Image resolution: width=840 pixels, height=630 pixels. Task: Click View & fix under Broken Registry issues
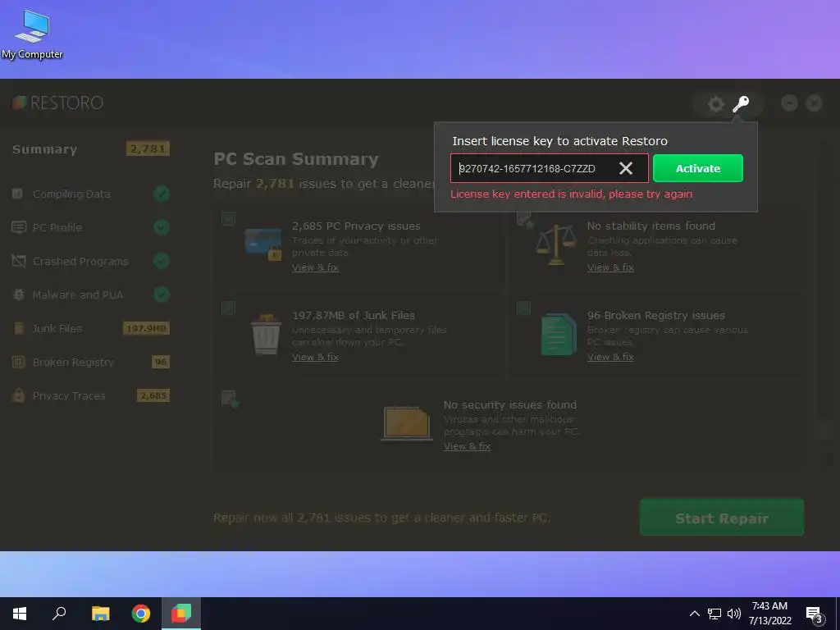[610, 357]
